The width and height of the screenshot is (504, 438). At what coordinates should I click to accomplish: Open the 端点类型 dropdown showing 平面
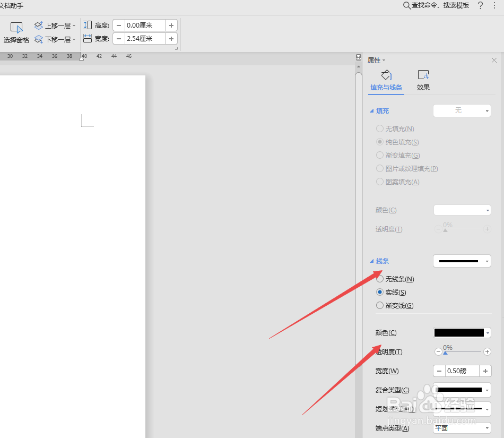click(x=462, y=428)
